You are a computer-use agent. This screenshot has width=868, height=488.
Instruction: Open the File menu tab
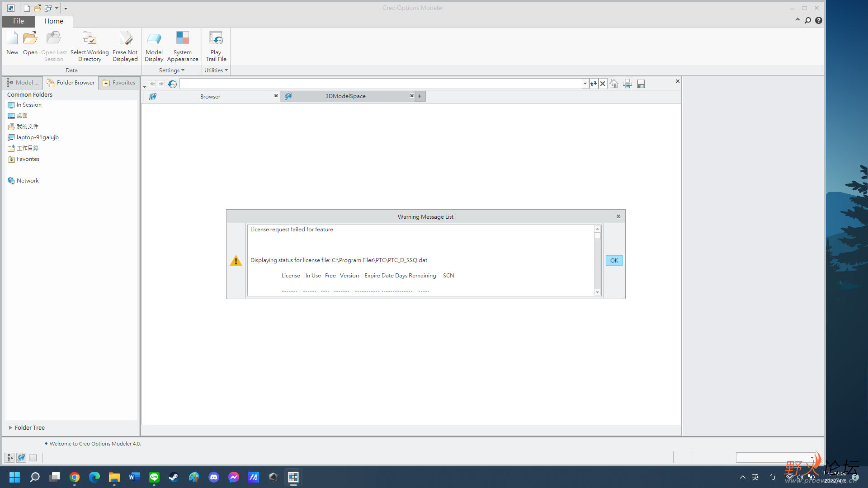point(19,21)
